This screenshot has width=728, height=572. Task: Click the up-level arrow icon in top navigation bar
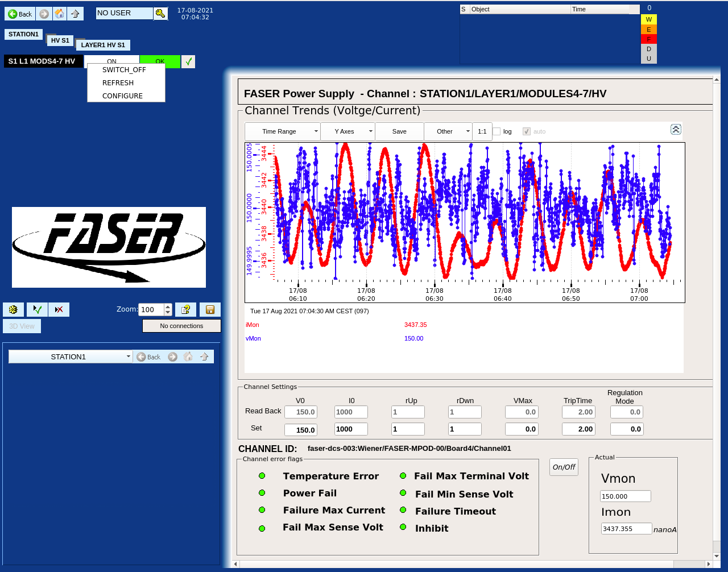point(75,14)
